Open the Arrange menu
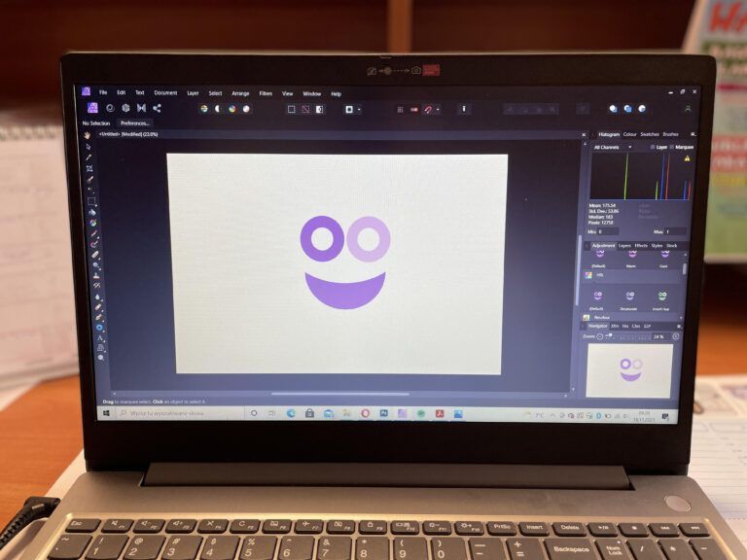 point(240,93)
